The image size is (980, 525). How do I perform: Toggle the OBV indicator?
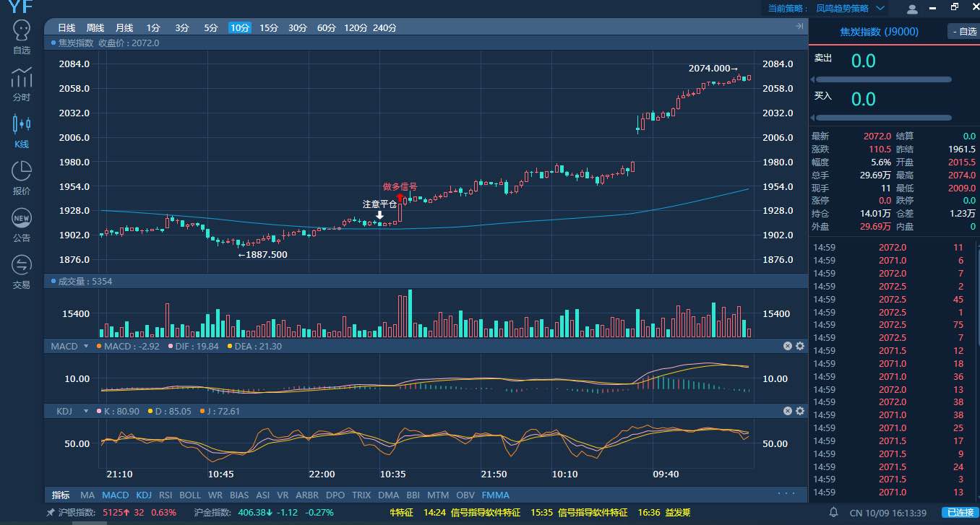pos(466,495)
